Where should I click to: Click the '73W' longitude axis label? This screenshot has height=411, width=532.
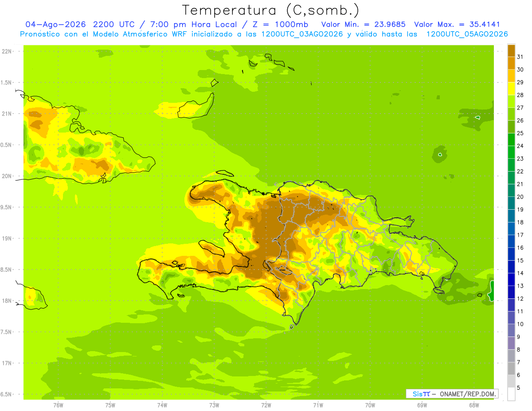coord(214,405)
